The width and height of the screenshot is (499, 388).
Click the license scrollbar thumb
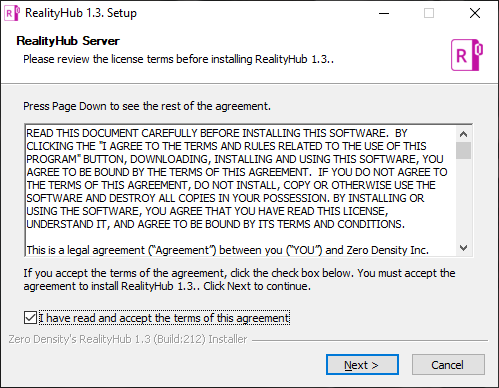point(463,150)
